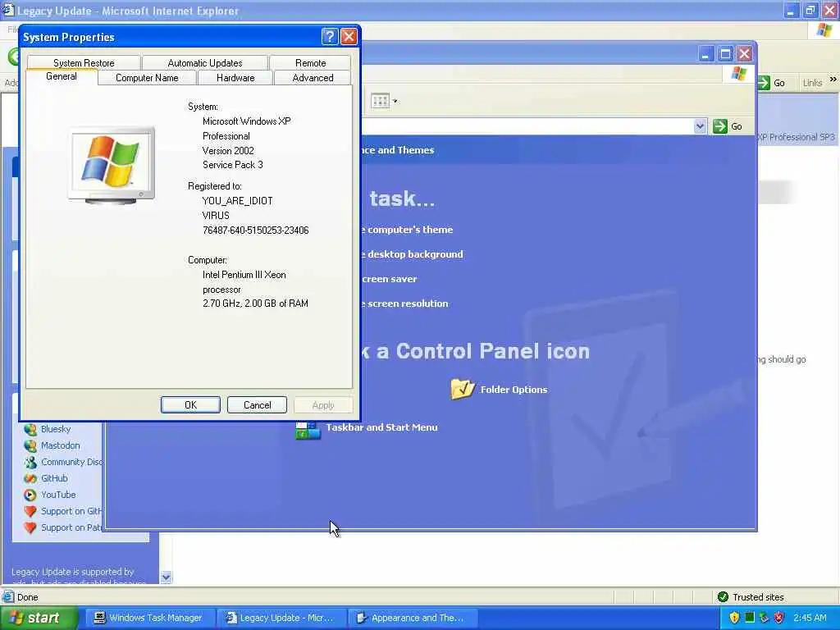Click the Service Pack 3 text

click(232, 165)
